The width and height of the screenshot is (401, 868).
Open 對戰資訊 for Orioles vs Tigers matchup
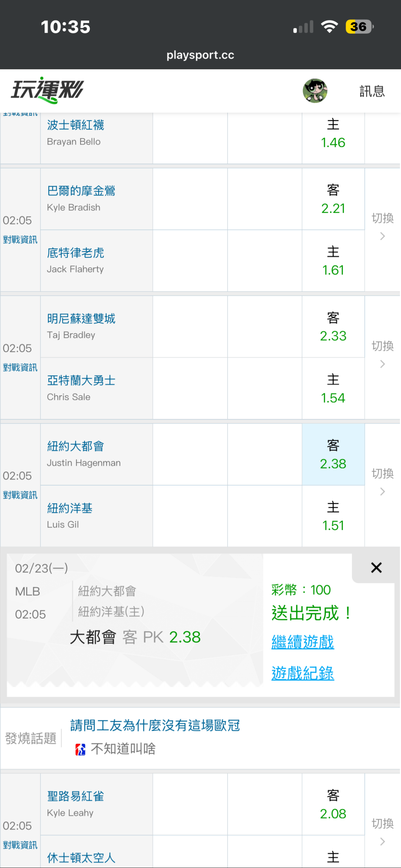20,240
